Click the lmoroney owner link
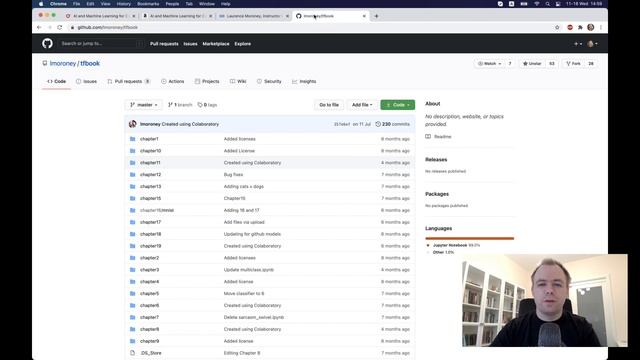The image size is (640, 360). click(63, 63)
